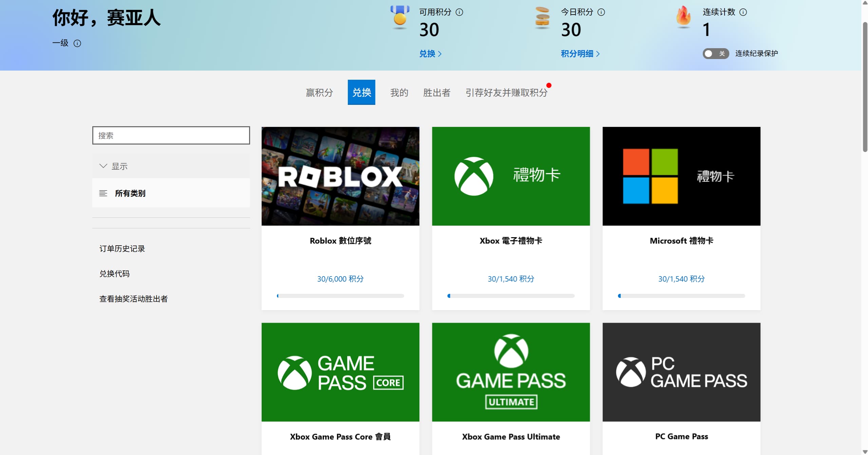The height and width of the screenshot is (455, 868).
Task: Open the 积分明细 points breakdown link
Action: [580, 54]
